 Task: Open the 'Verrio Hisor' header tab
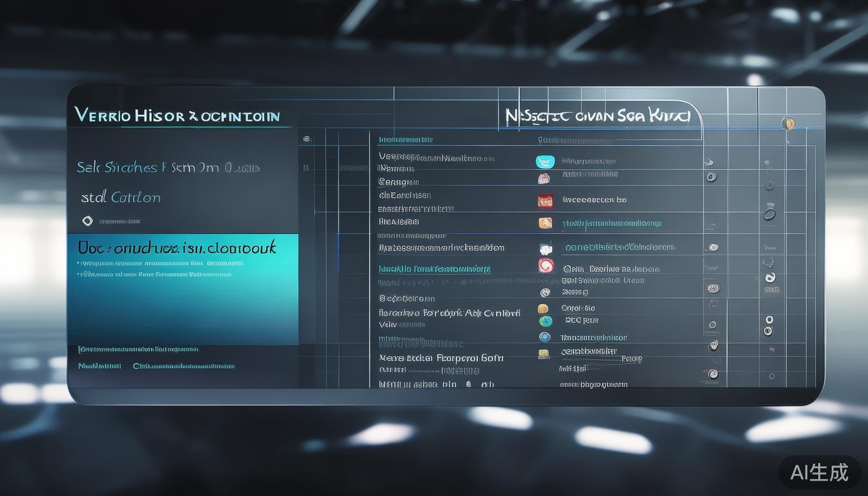coord(177,116)
